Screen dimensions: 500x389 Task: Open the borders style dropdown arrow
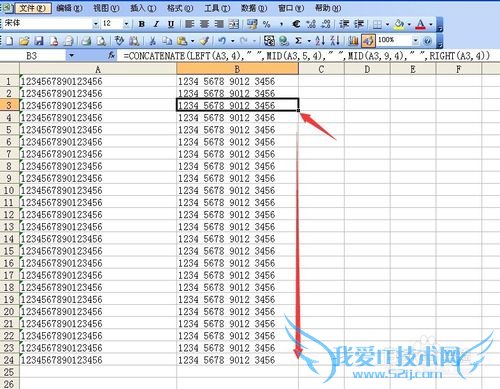(x=387, y=24)
